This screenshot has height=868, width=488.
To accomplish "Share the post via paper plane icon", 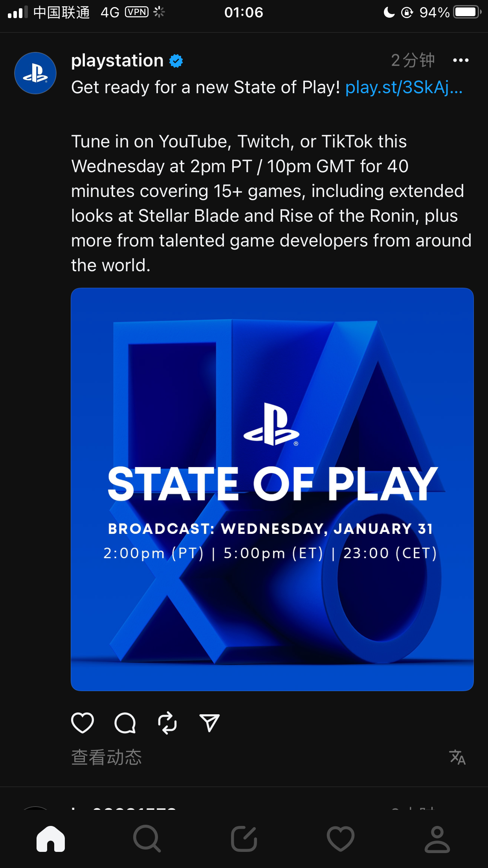I will click(209, 723).
